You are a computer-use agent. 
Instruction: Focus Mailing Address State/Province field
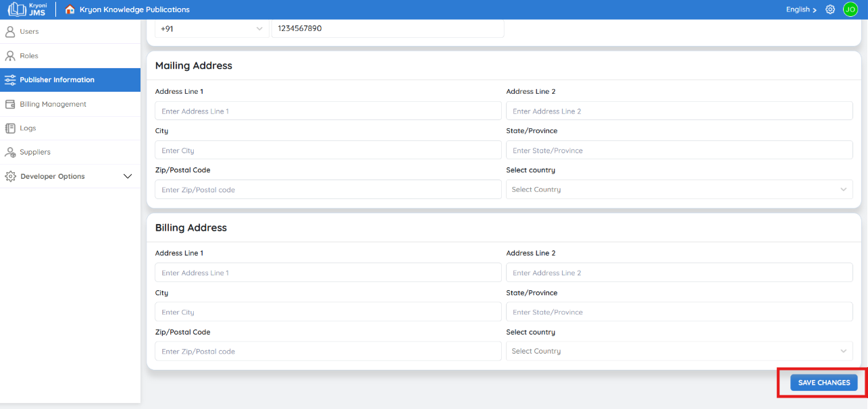coord(680,151)
